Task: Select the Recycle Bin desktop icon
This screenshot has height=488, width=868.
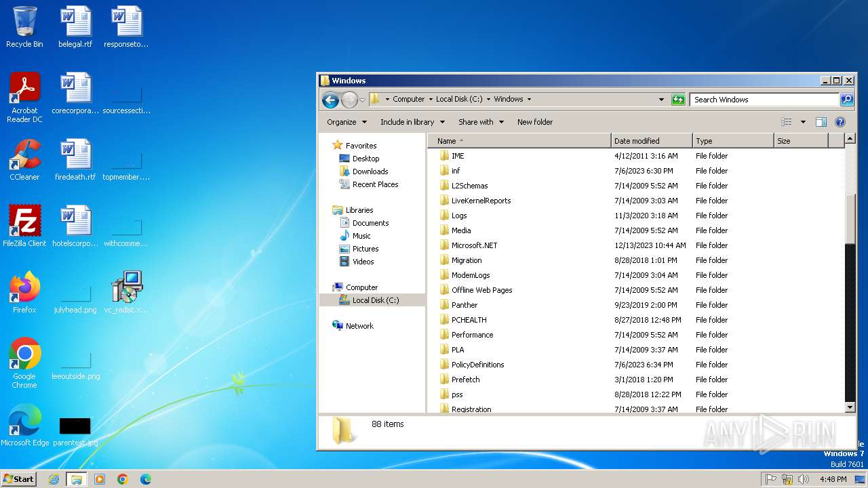Action: (24, 27)
